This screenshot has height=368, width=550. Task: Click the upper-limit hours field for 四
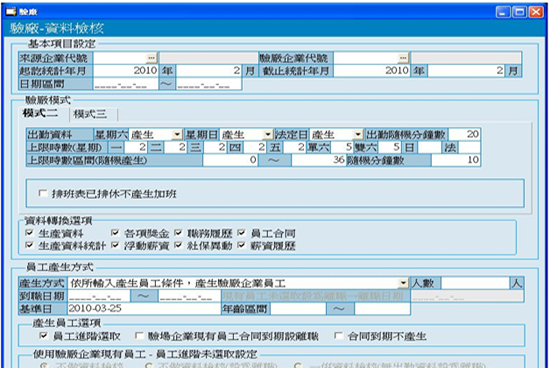point(255,147)
